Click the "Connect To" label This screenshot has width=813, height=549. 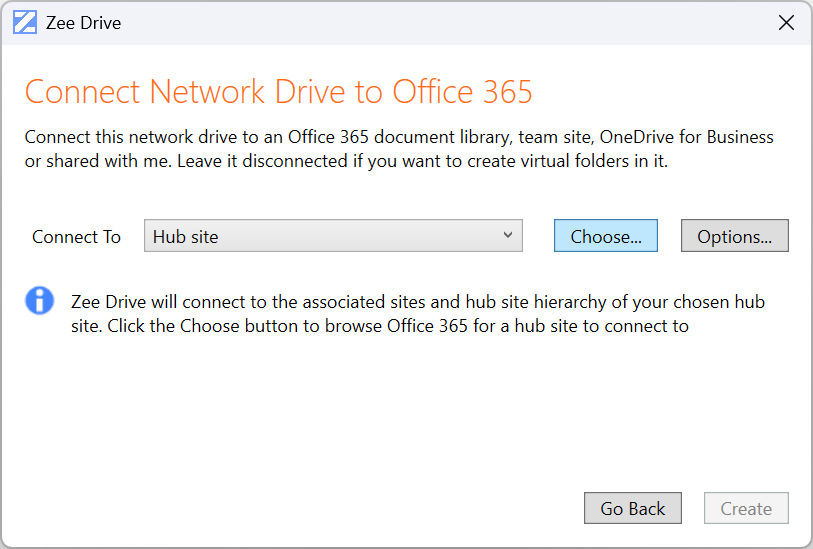[76, 237]
